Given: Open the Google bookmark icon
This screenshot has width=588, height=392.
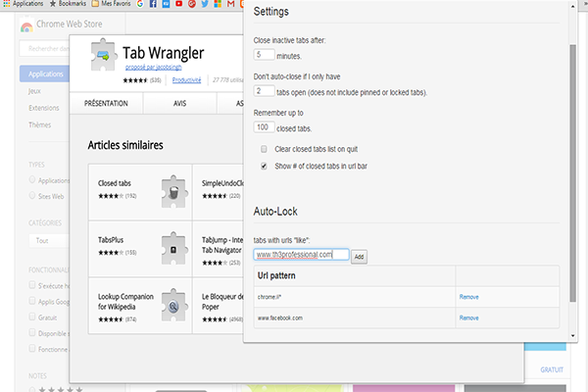Looking at the screenshot, I should pyautogui.click(x=140, y=4).
